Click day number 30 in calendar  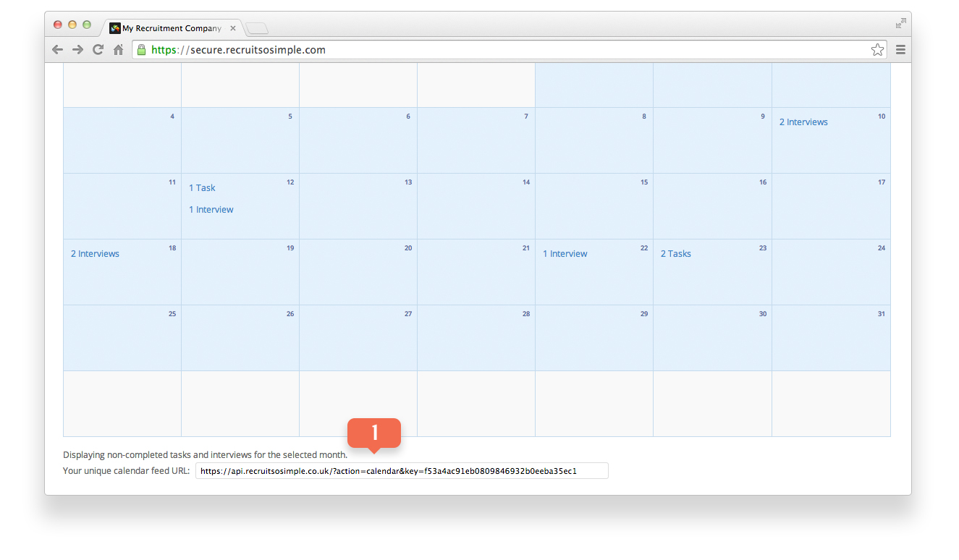click(763, 314)
